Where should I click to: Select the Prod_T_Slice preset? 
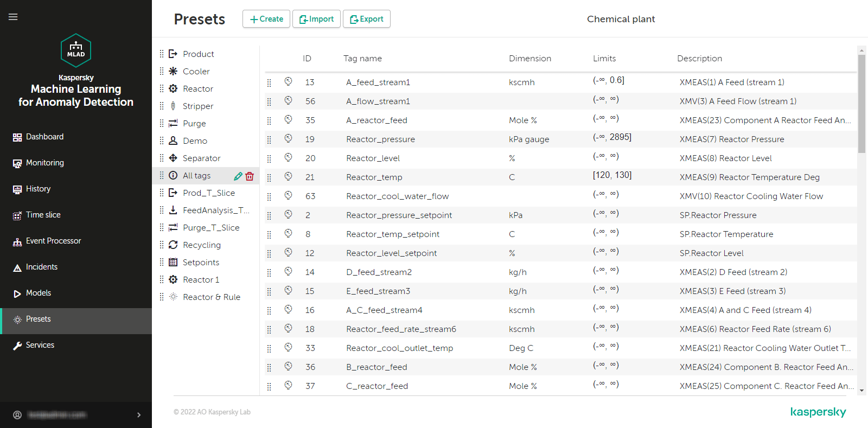point(208,193)
